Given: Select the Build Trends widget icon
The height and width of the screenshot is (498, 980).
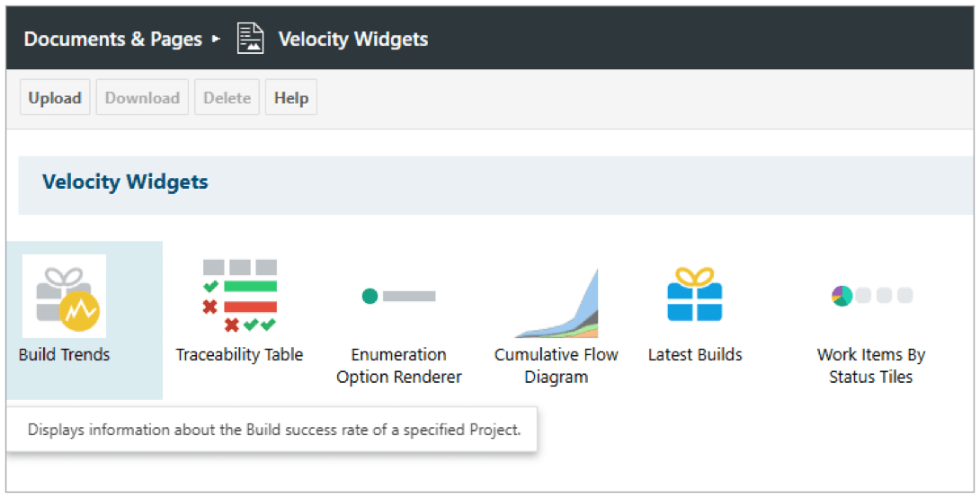Looking at the screenshot, I should coord(65,296).
